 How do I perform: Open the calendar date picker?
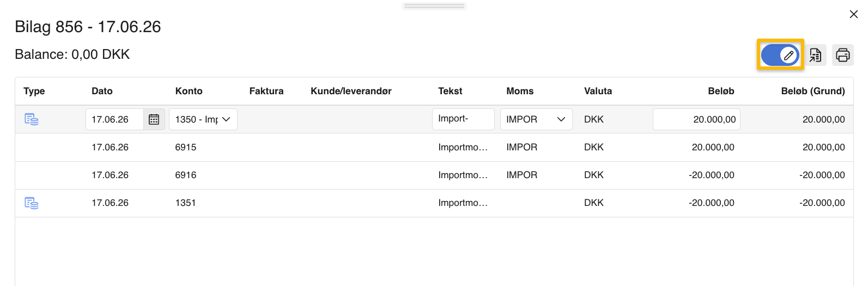click(154, 119)
